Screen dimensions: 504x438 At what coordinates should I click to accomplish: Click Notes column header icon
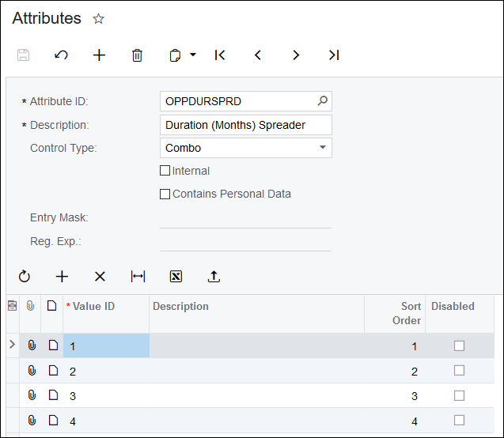(x=51, y=306)
